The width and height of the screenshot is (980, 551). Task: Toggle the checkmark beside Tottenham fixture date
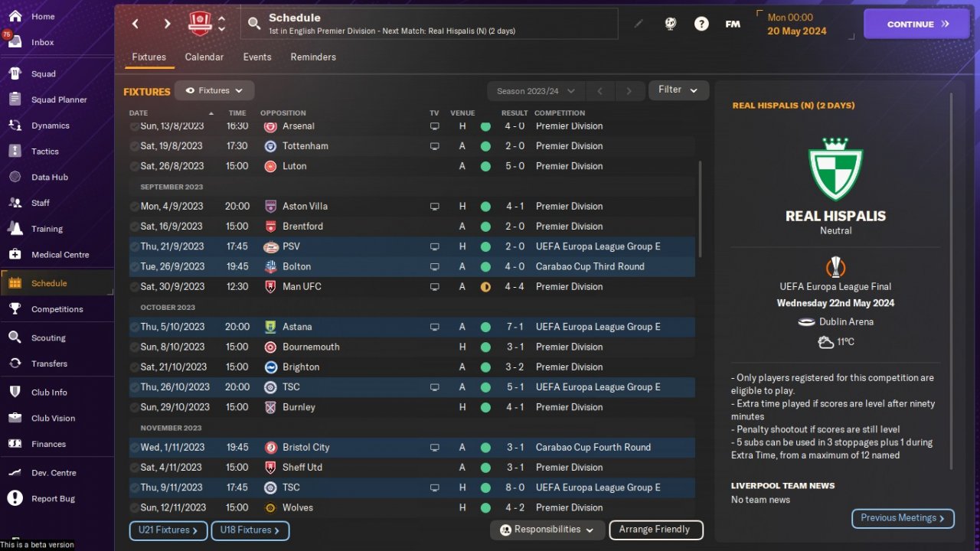(135, 146)
